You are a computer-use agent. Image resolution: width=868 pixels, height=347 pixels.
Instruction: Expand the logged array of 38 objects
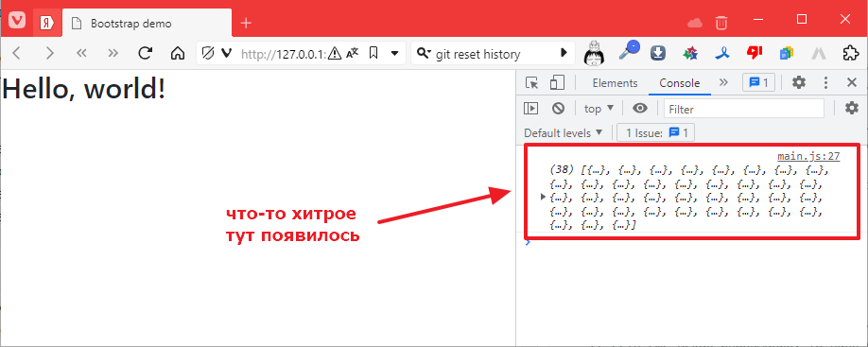[x=543, y=197]
